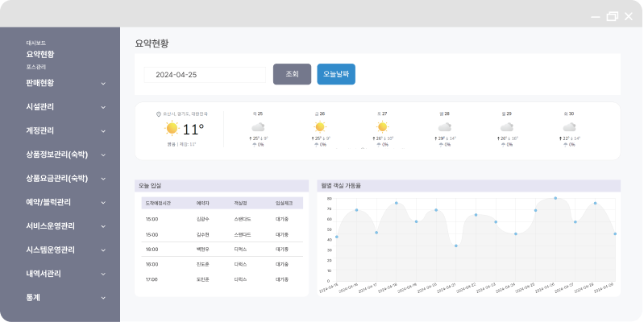
Task: Click the date field showing 2024-04-25
Action: [x=205, y=75]
